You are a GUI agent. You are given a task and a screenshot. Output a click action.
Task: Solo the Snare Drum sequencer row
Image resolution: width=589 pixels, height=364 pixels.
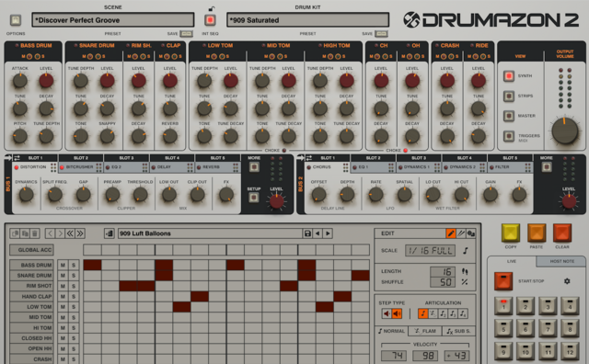point(74,276)
